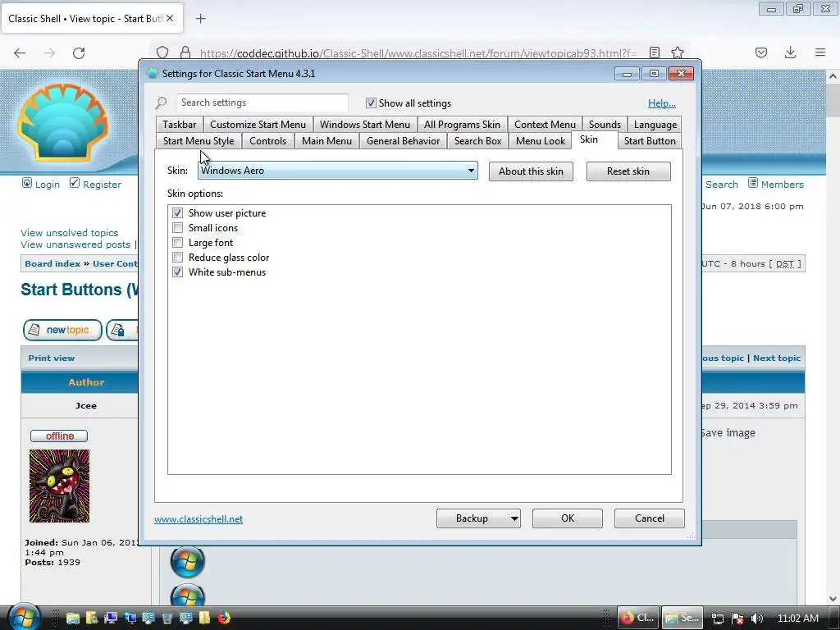Select the All Programs Skin tab
The image size is (840, 630).
(x=462, y=125)
